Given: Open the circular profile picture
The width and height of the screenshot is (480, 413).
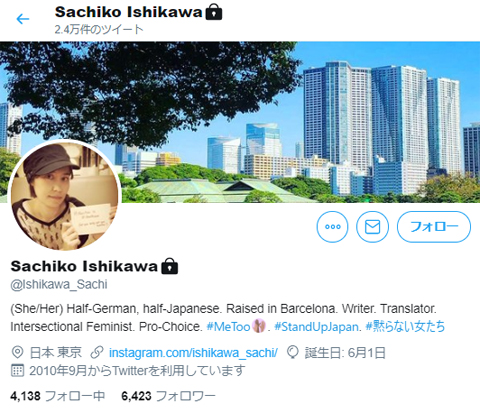Looking at the screenshot, I should (64, 196).
